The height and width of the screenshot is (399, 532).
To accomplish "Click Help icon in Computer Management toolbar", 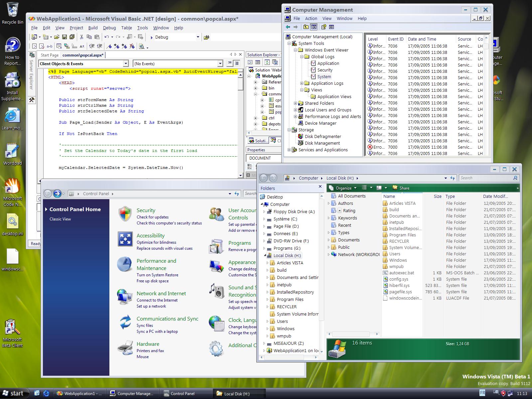I will click(x=323, y=27).
